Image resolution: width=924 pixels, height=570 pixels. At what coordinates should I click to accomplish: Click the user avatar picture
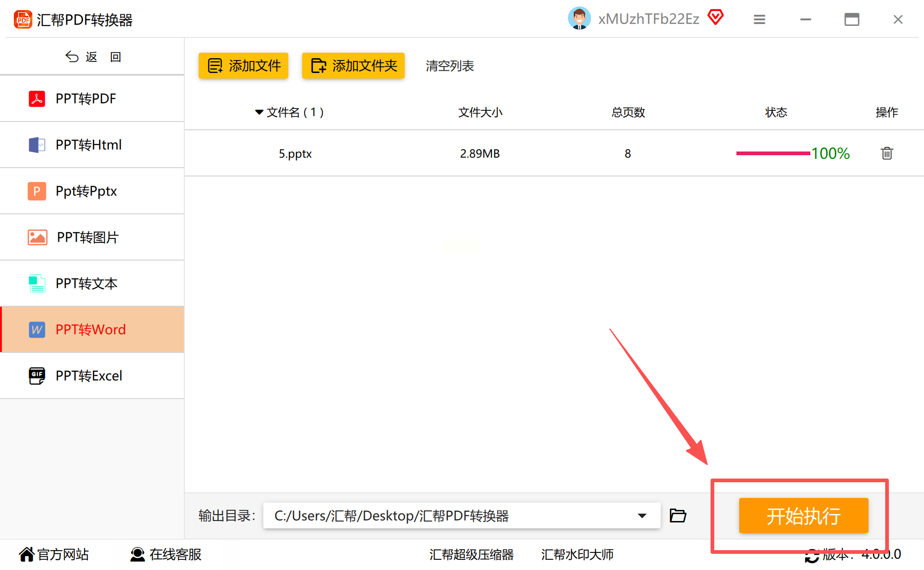[x=579, y=18]
